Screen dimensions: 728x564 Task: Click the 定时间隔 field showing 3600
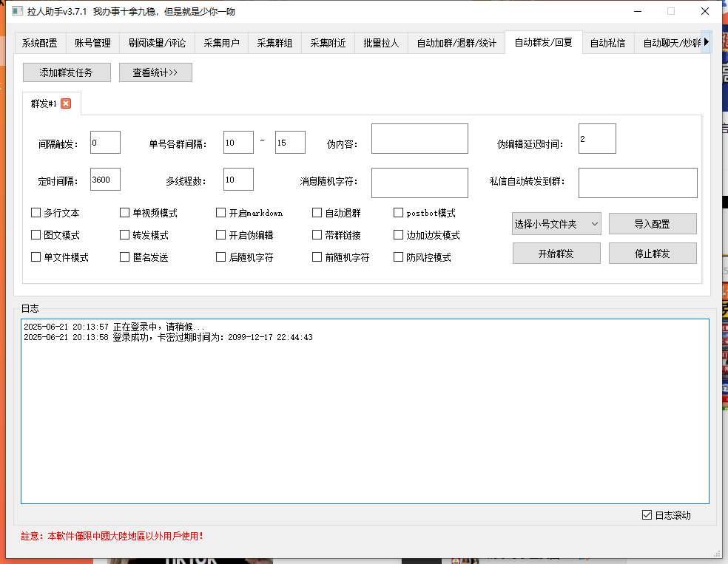105,180
